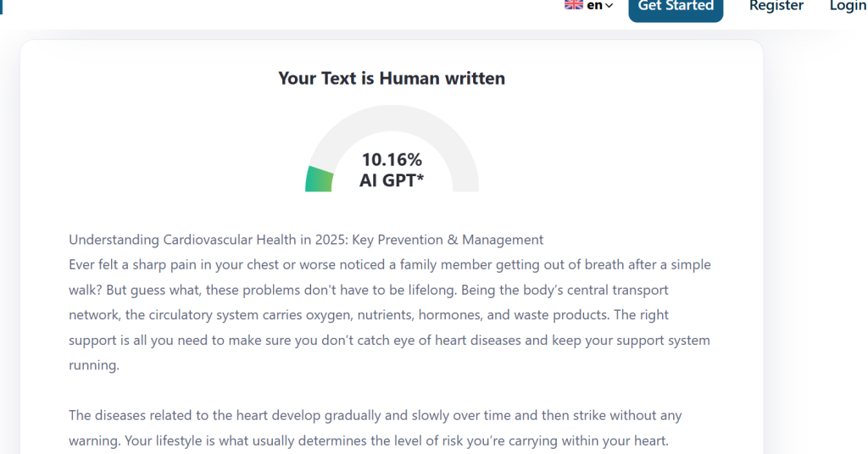Click the UK flag language icon
This screenshot has width=868, height=454.
pos(574,4)
